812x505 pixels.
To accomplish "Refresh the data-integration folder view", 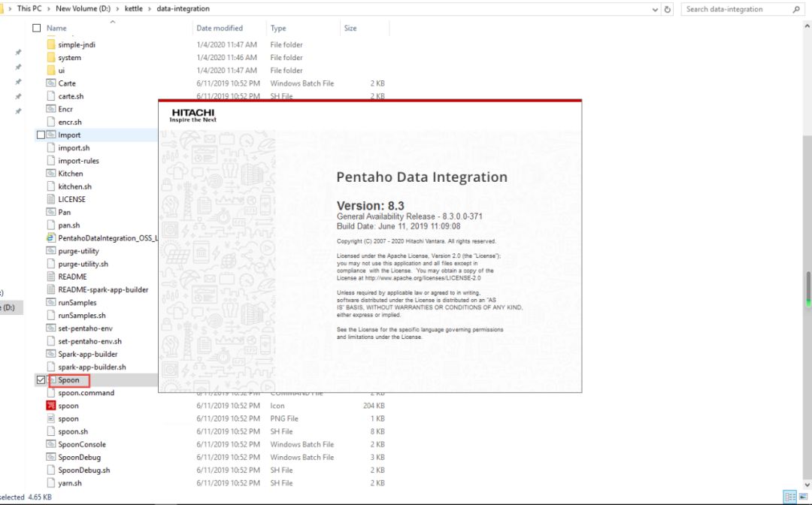I will point(668,9).
